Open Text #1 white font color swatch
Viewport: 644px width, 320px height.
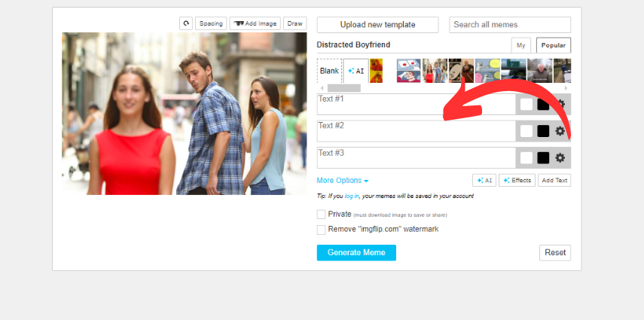point(526,105)
